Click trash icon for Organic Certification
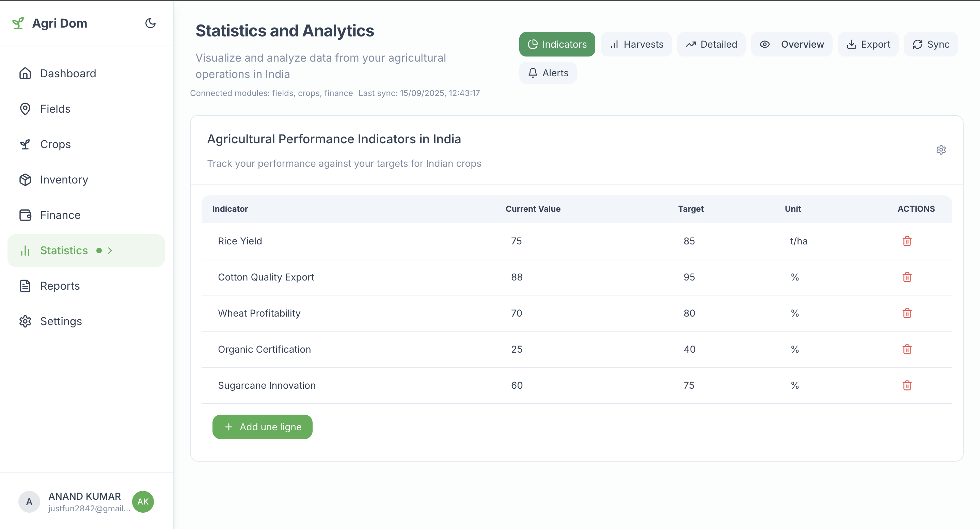 pyautogui.click(x=906, y=350)
